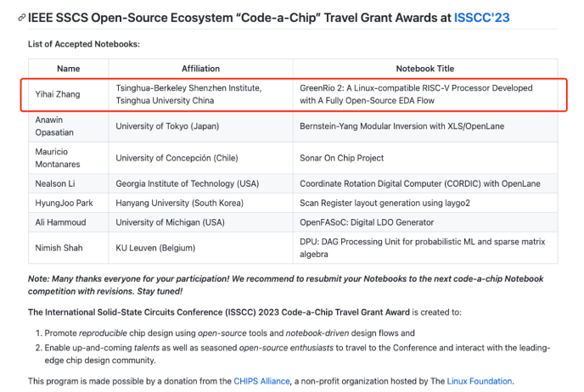584x392 pixels.
Task: Select the Nealson Li row name
Action: (55, 183)
